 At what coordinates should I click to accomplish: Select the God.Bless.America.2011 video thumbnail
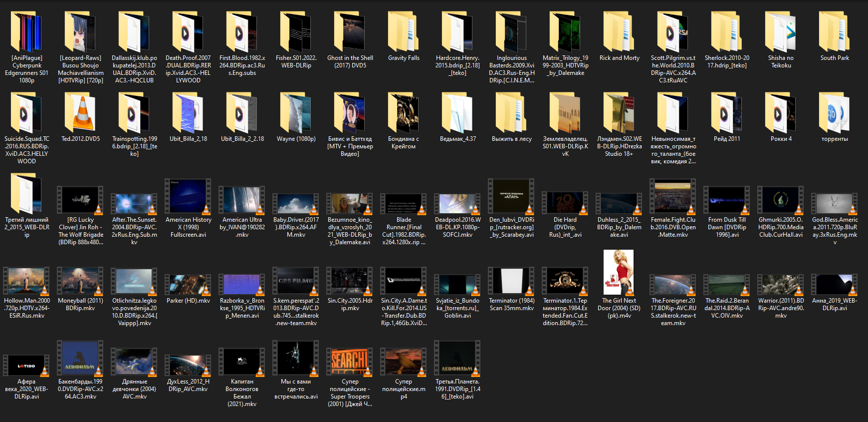coord(835,204)
